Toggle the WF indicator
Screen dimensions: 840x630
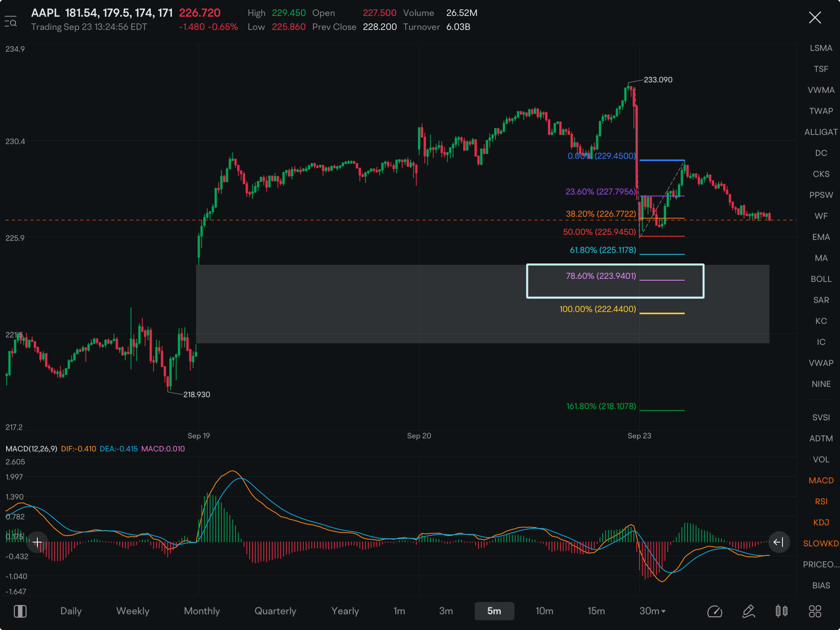coord(821,216)
